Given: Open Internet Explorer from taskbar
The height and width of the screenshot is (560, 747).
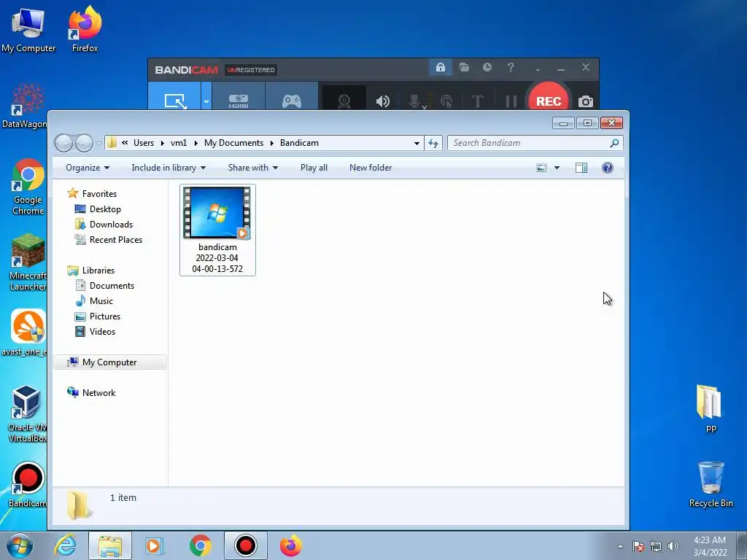Looking at the screenshot, I should tap(65, 545).
